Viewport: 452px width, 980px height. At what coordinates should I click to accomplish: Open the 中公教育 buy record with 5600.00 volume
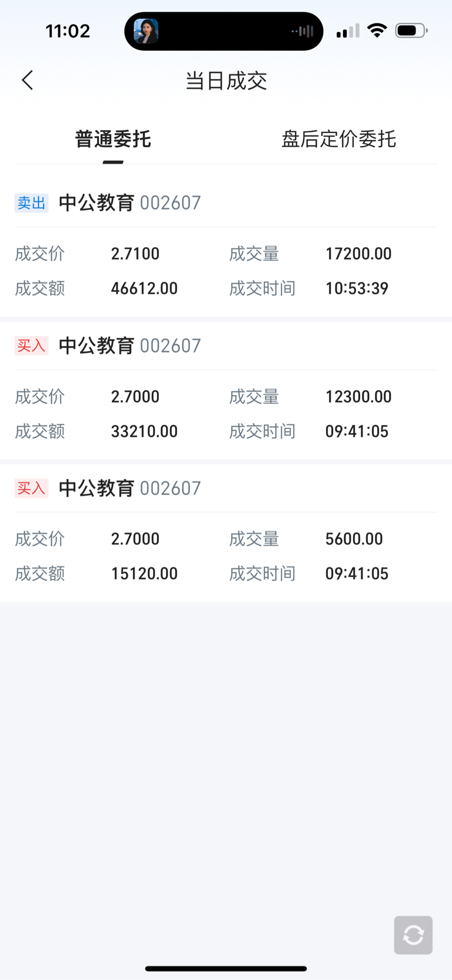(226, 533)
